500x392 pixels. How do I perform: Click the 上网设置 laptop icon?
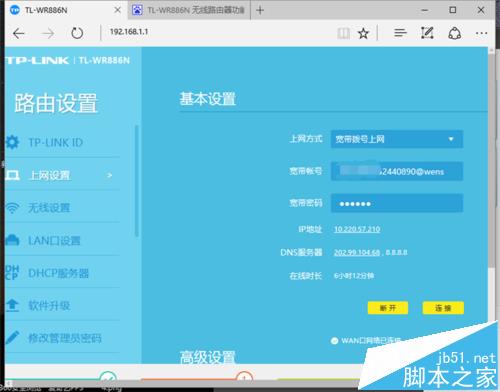[x=13, y=175]
